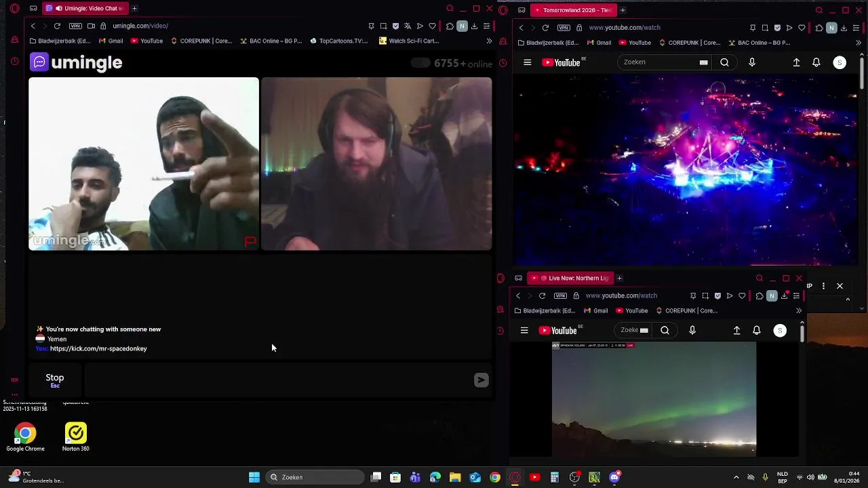
Task: Open Watch Sci-Fi Cart... bookmark
Action: point(409,41)
